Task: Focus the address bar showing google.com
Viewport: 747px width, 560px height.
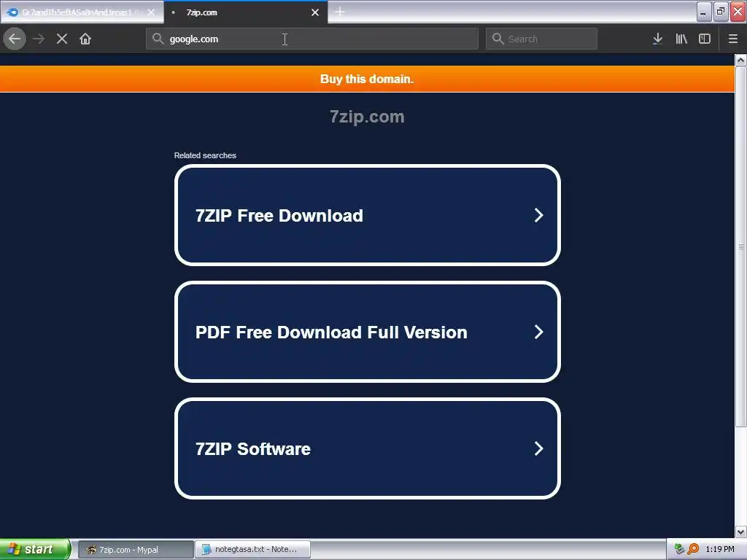Action: click(x=312, y=39)
